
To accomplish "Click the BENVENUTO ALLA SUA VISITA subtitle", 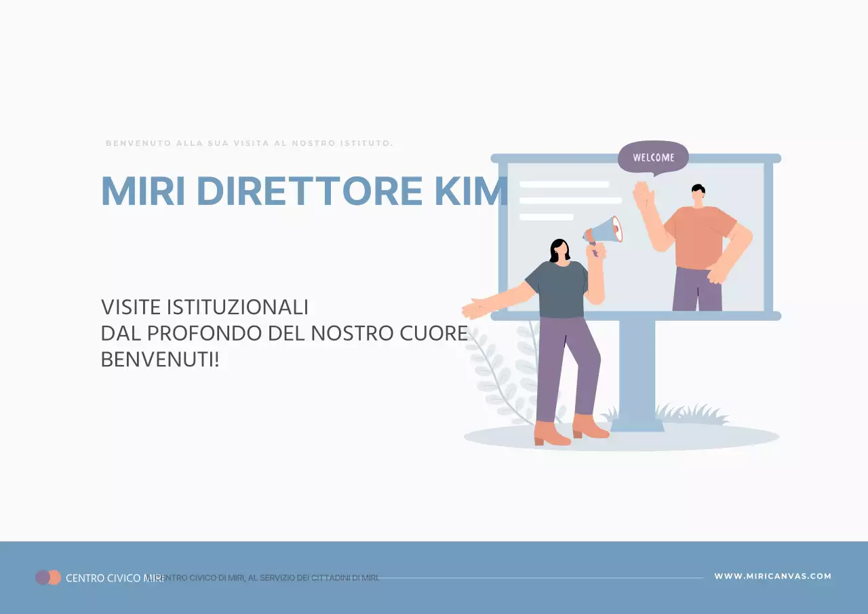I will [250, 143].
